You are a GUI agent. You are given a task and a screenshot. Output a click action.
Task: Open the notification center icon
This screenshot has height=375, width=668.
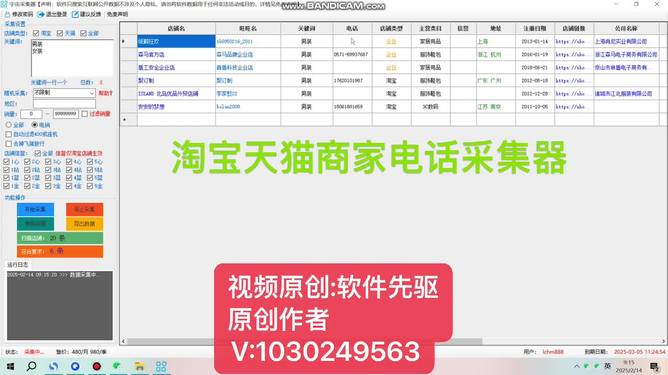coord(654,366)
